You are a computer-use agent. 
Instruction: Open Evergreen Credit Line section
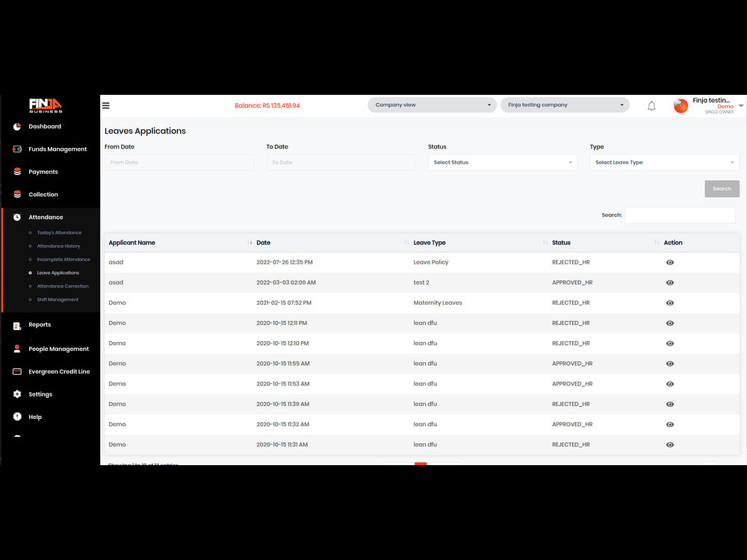pos(59,371)
